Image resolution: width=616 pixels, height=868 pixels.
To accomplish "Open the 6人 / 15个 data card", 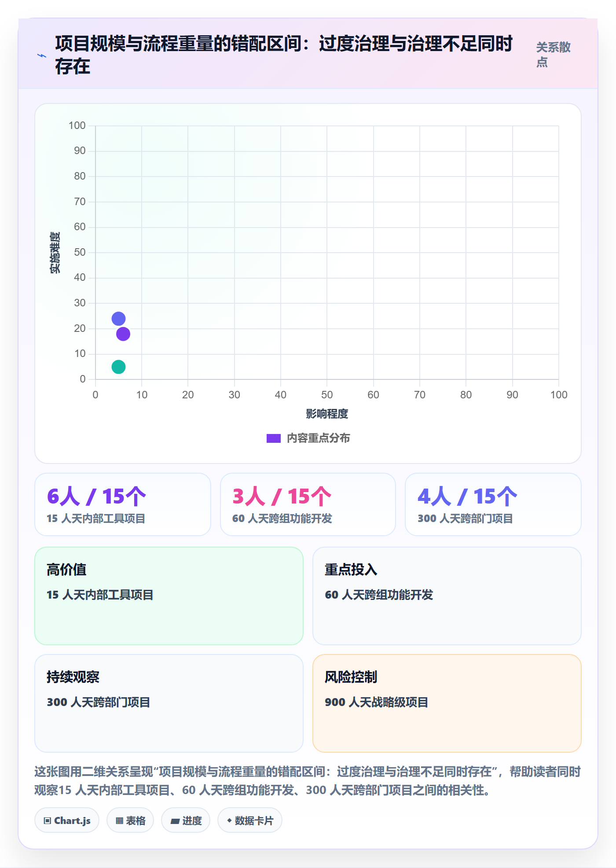I will (123, 504).
